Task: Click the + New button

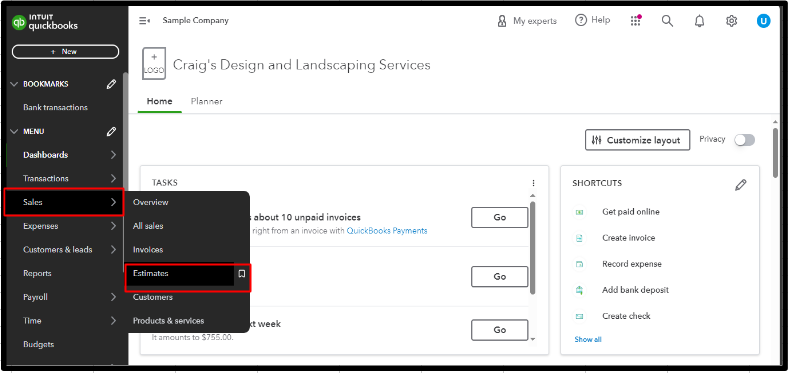Action: pyautogui.click(x=65, y=51)
